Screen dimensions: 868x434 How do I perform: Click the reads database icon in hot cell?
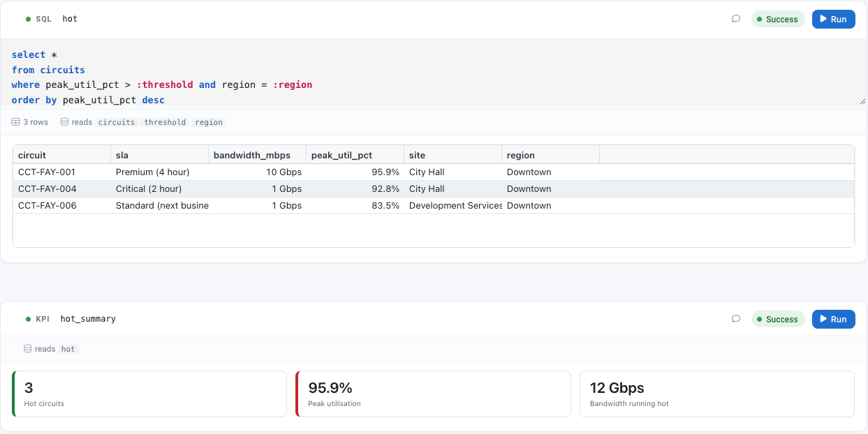tap(65, 122)
